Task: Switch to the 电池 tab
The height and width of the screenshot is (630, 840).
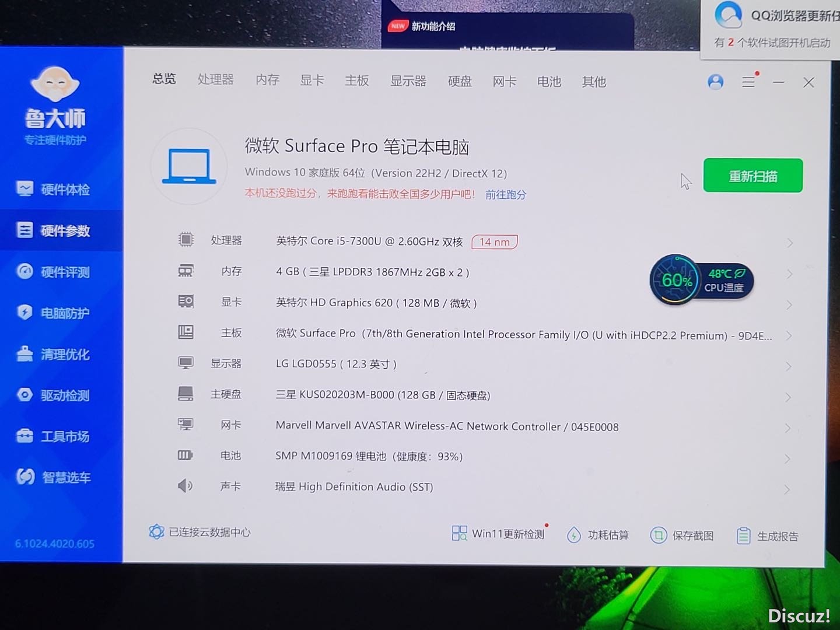Action: pyautogui.click(x=549, y=82)
